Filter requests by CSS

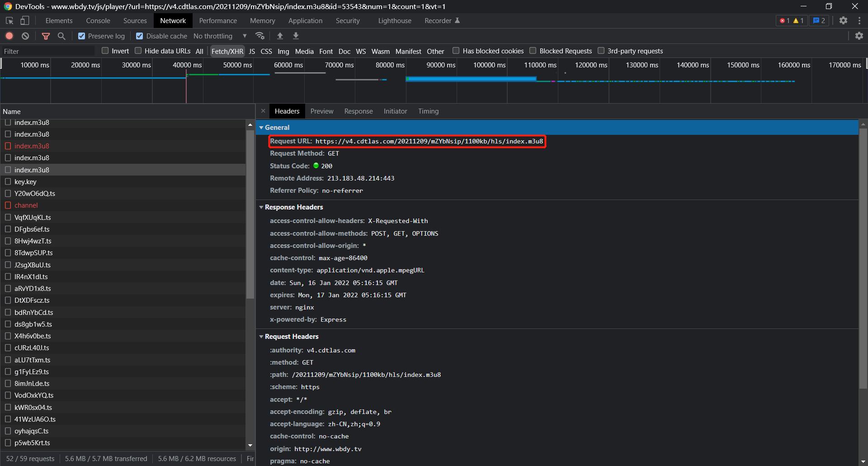266,51
